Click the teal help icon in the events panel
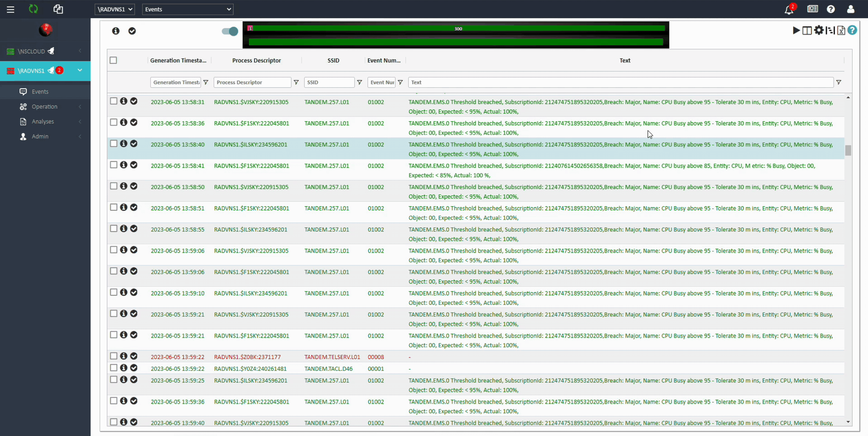The width and height of the screenshot is (868, 436). (853, 30)
